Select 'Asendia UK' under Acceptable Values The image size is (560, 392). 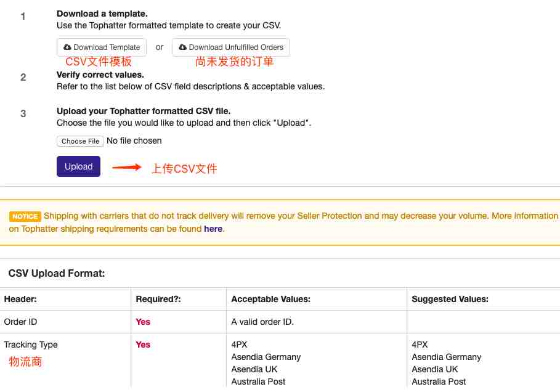pos(254,369)
